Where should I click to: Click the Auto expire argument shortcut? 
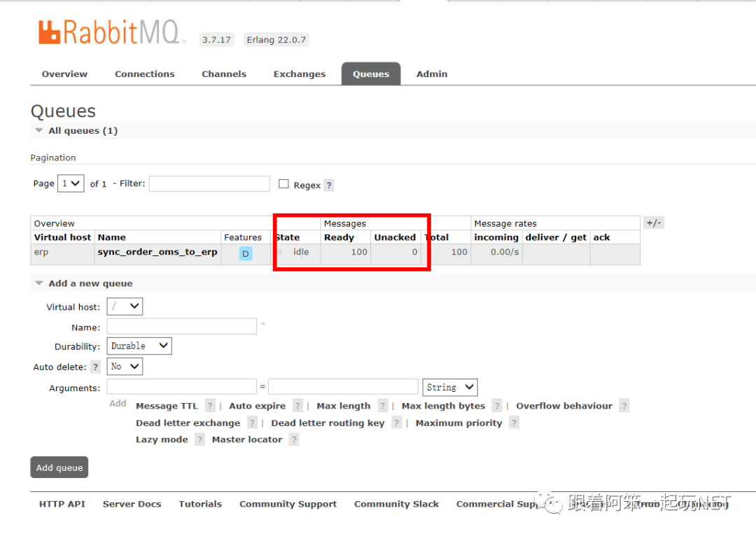tap(258, 406)
